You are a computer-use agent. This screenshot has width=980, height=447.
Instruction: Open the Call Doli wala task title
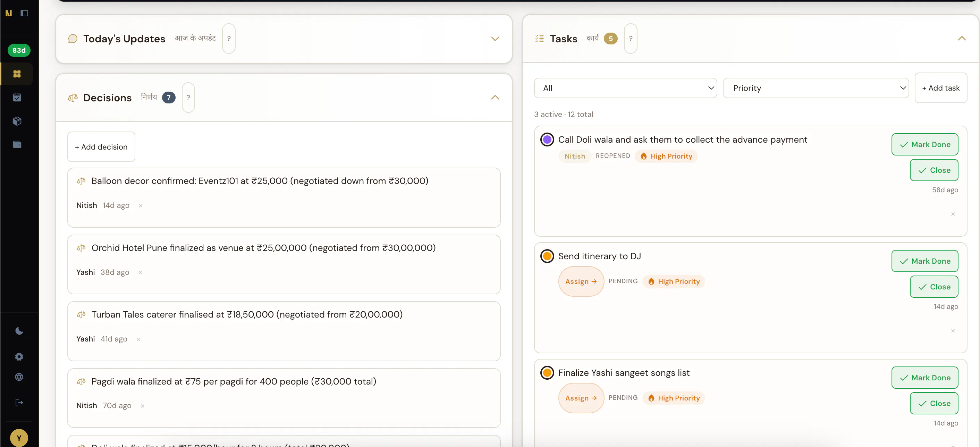[x=683, y=140]
